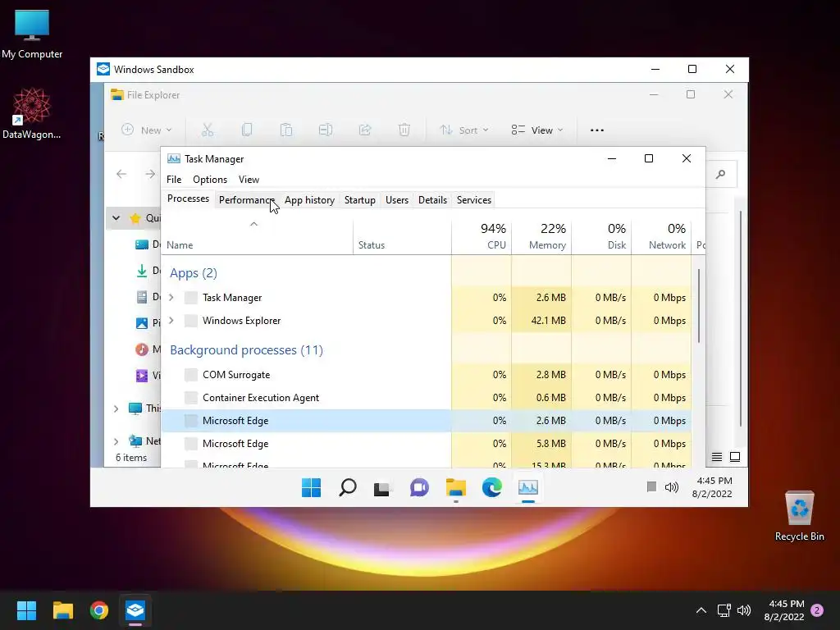Open File Explorer from the host taskbar
The image size is (840, 630).
tap(62, 610)
